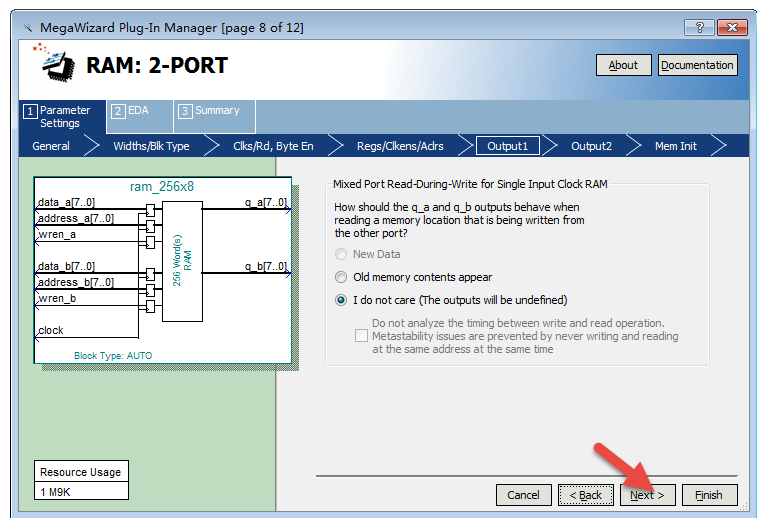Select the New Data radio option
Screen dimensions: 768x531
(341, 254)
